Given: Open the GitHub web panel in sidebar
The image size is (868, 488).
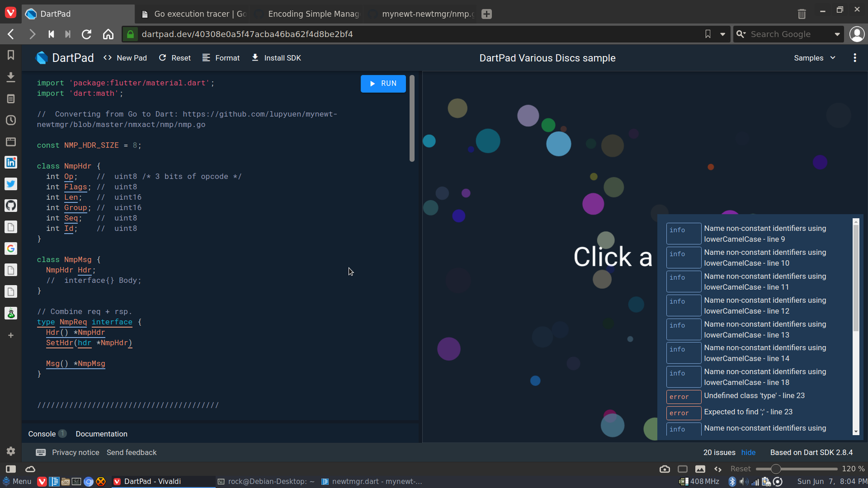Looking at the screenshot, I should coord(11,205).
